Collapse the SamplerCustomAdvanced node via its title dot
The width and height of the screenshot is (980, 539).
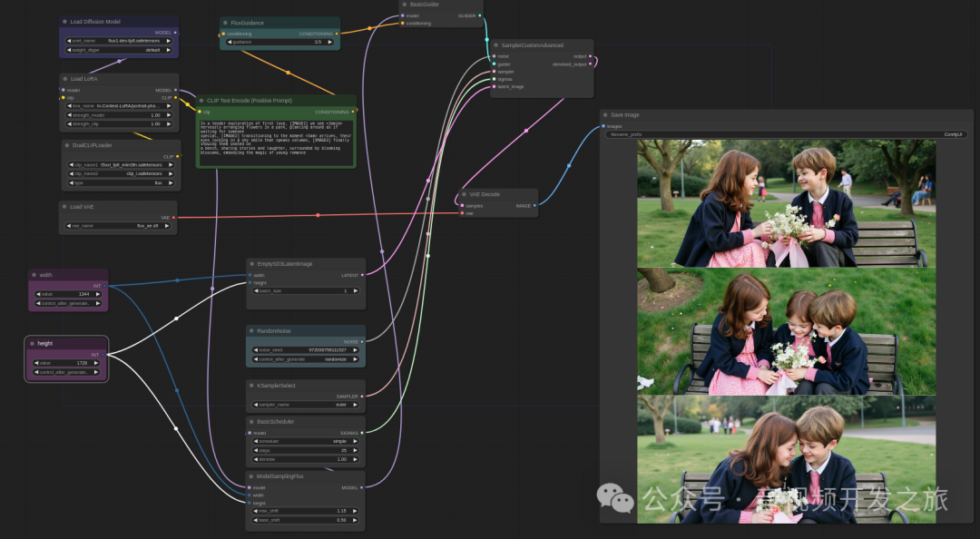(495, 45)
